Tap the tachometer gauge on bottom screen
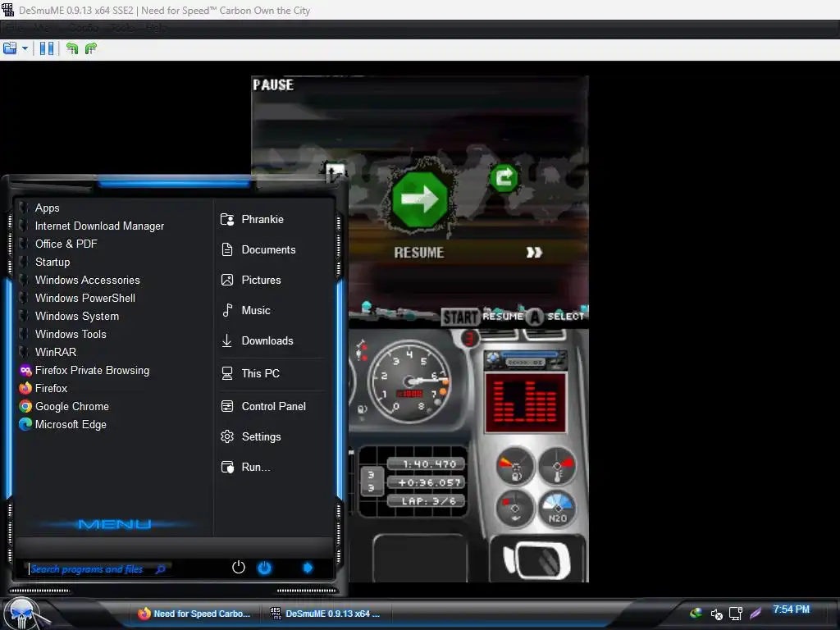 pyautogui.click(x=410, y=381)
